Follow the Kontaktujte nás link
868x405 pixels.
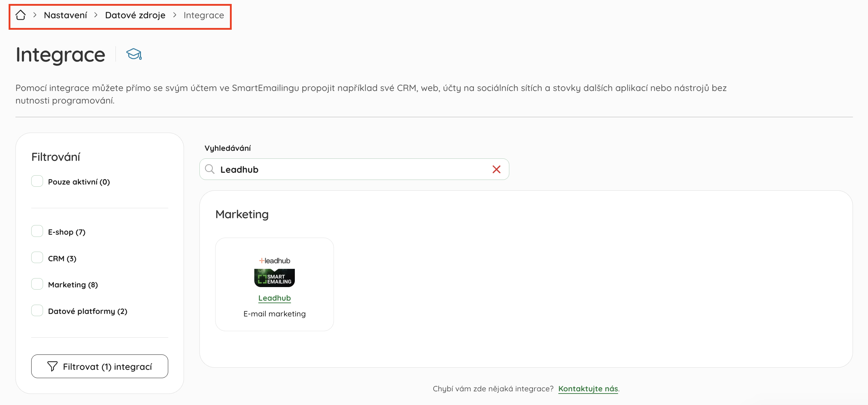tap(588, 389)
